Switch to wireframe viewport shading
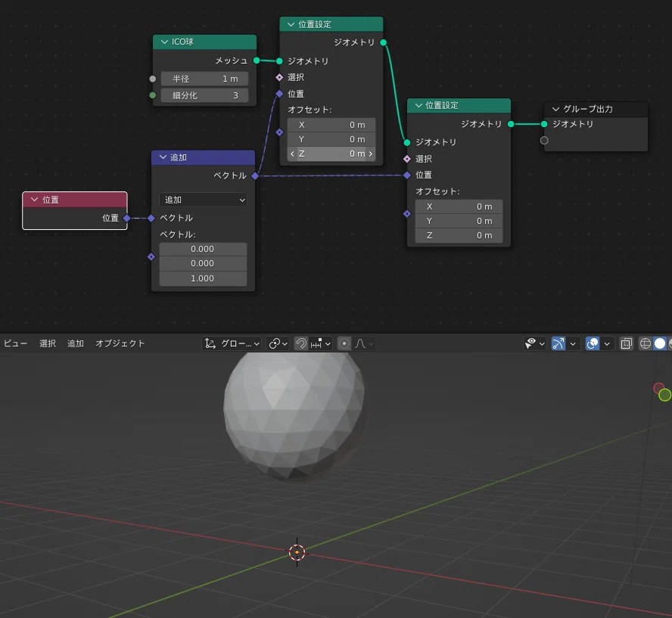The width and height of the screenshot is (672, 618). click(x=645, y=343)
